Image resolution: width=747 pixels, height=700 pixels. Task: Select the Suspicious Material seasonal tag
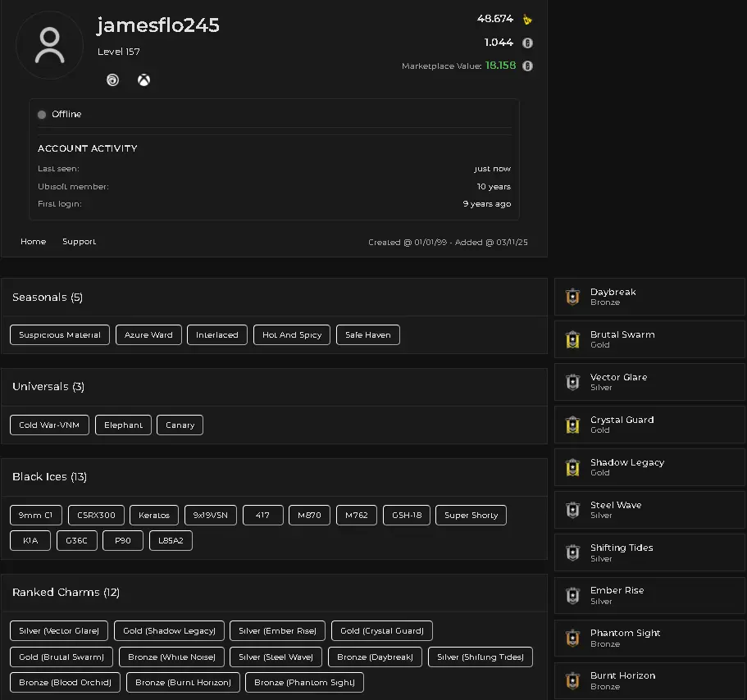pos(60,335)
